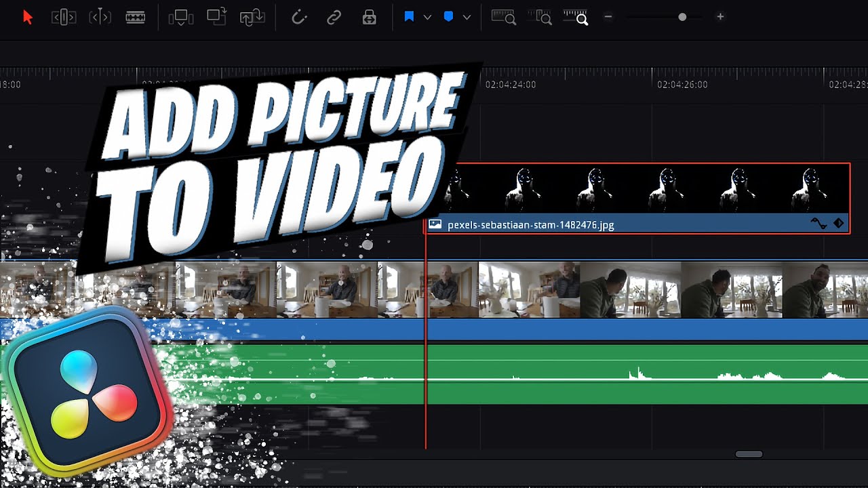Open the marker color dropdown arrow

click(467, 18)
